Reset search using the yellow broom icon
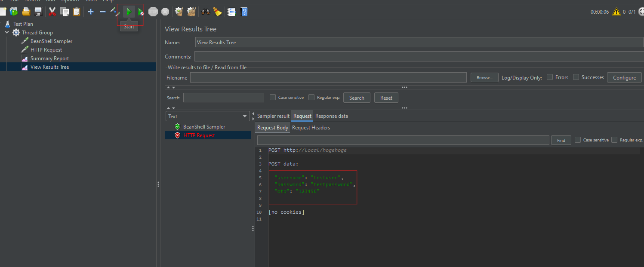The image size is (644, 267). [x=217, y=12]
